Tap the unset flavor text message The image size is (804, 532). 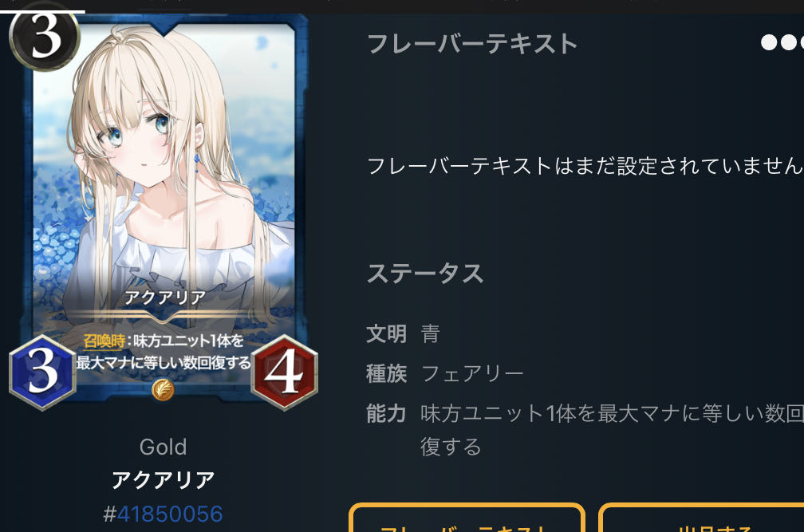(x=585, y=166)
